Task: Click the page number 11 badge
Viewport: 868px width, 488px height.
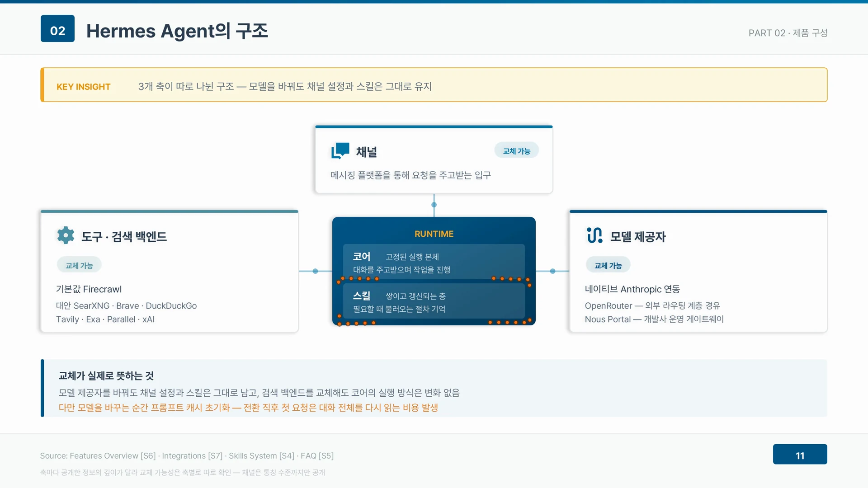Action: click(800, 454)
